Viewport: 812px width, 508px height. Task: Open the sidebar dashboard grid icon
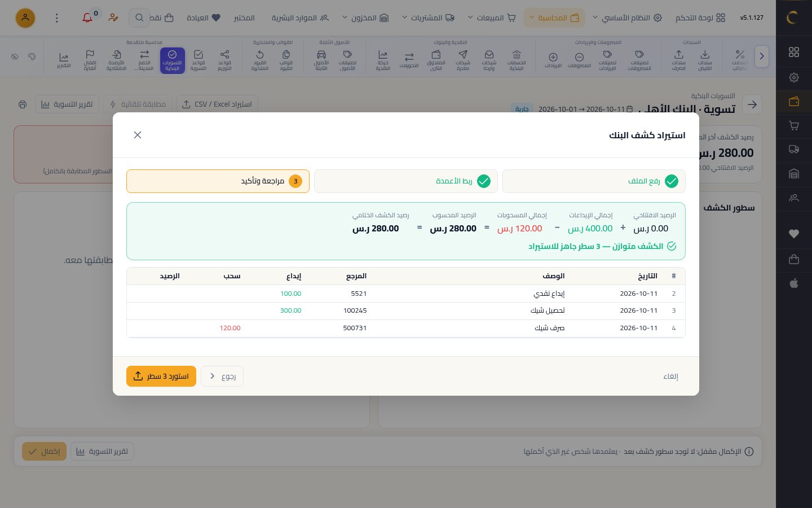tap(794, 52)
